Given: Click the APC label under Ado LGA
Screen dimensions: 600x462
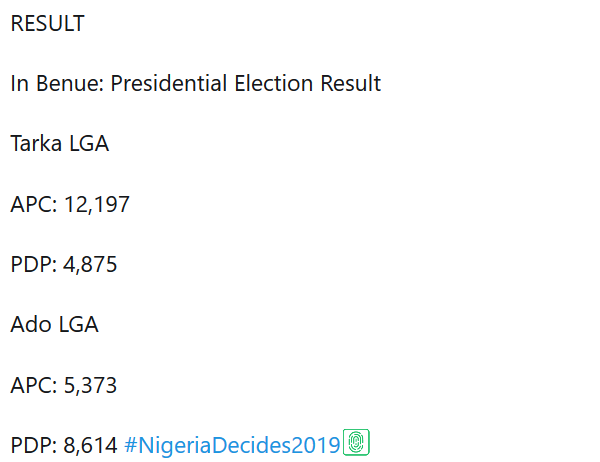Looking at the screenshot, I should pyautogui.click(x=32, y=385).
